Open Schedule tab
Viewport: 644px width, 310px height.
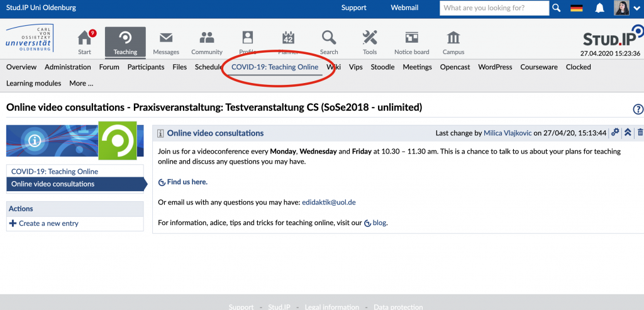tap(209, 67)
